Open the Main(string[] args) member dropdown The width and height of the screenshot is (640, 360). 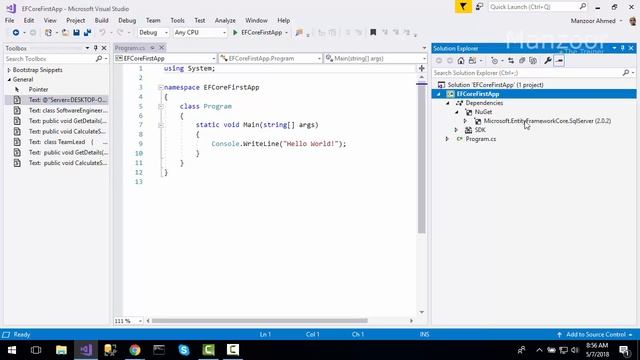pos(375,58)
